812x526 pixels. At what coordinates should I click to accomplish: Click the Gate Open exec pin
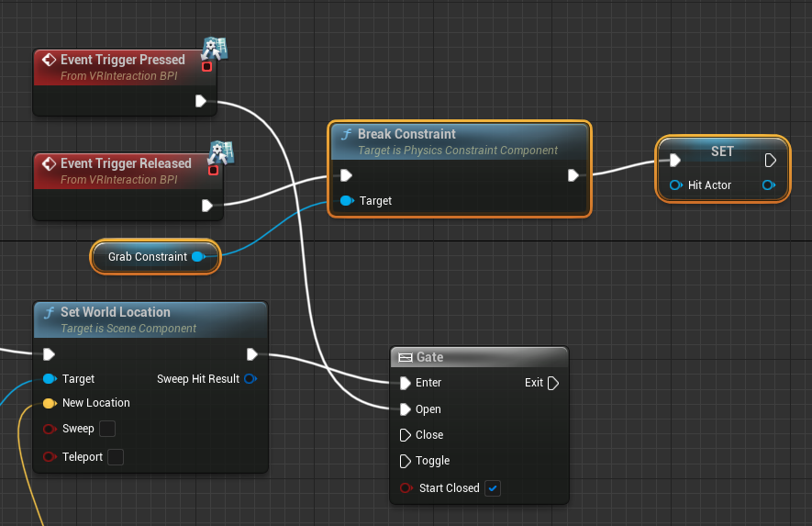tap(406, 409)
